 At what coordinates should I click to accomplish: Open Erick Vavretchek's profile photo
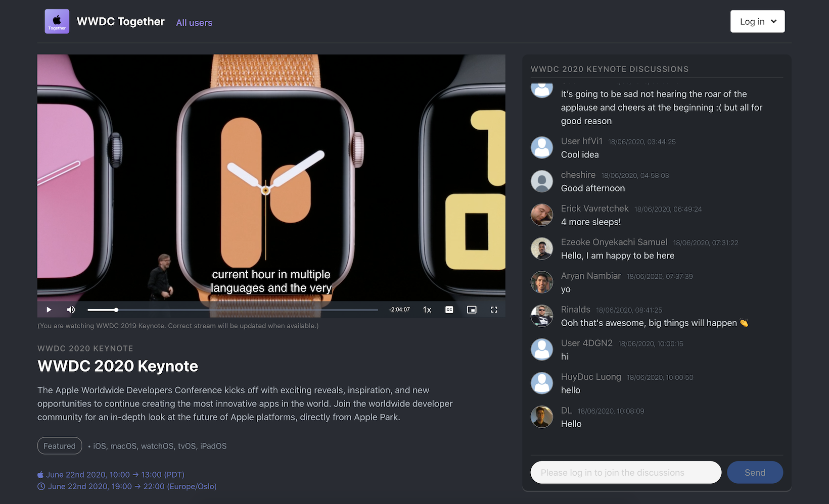542,215
